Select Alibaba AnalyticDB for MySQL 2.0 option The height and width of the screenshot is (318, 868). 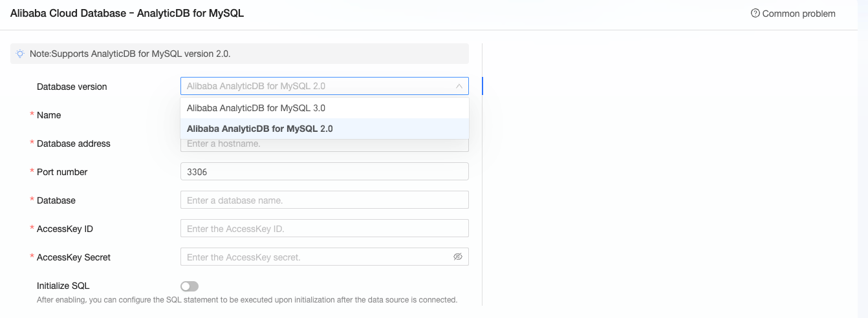click(x=325, y=129)
